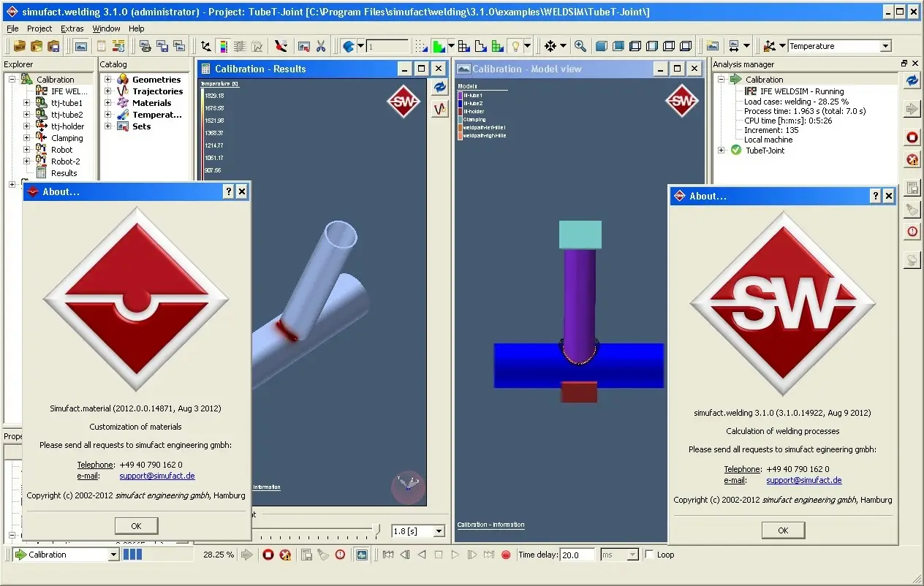Click the help question mark in left About dialog
The height and width of the screenshot is (586, 924).
click(x=228, y=191)
